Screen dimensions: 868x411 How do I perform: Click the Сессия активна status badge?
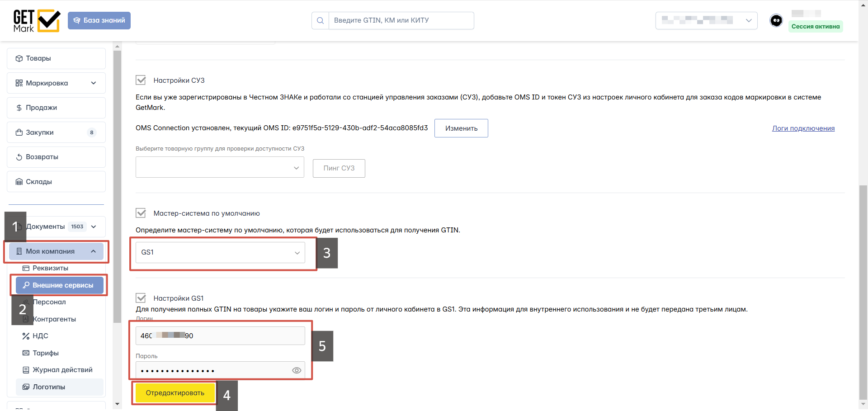tap(816, 26)
